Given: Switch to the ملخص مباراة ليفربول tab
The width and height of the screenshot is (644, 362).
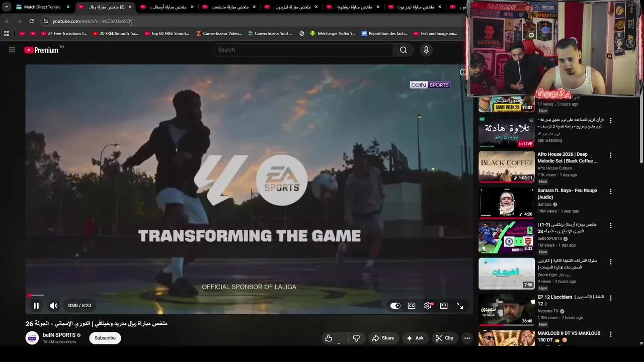Looking at the screenshot, I should [291, 7].
